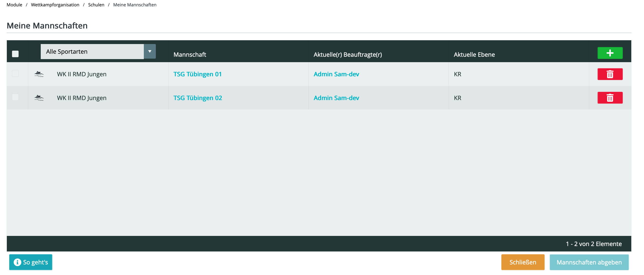The height and width of the screenshot is (275, 644).
Task: Click the info icon in So geht's
Action: pos(17,262)
